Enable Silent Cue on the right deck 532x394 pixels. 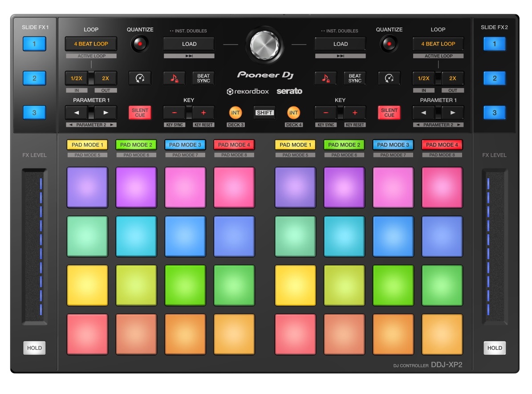(x=389, y=113)
